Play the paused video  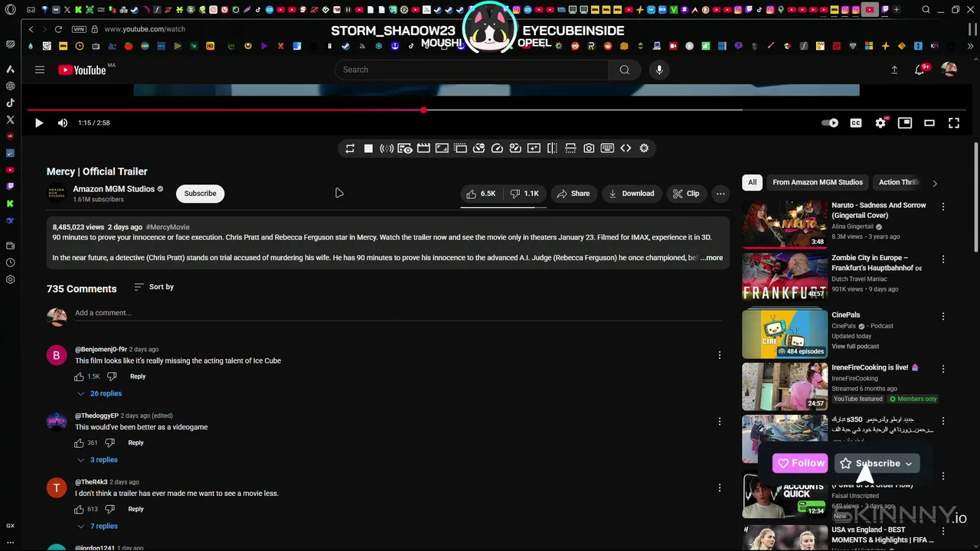39,122
